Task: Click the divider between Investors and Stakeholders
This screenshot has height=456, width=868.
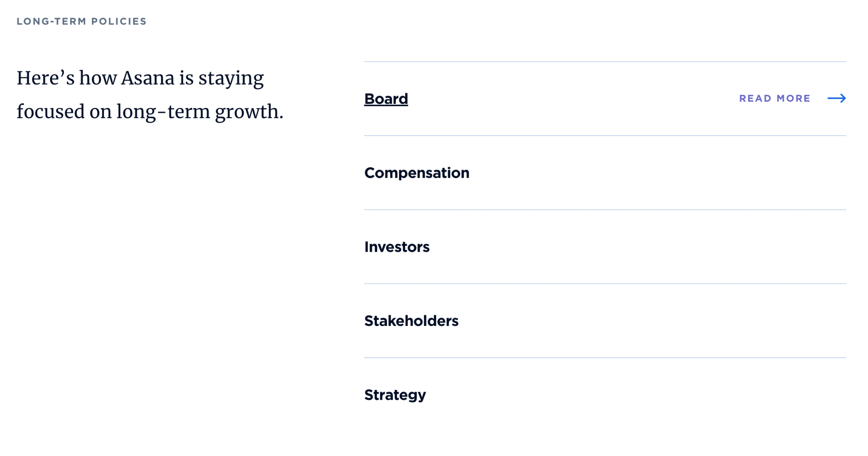Action: click(605, 284)
